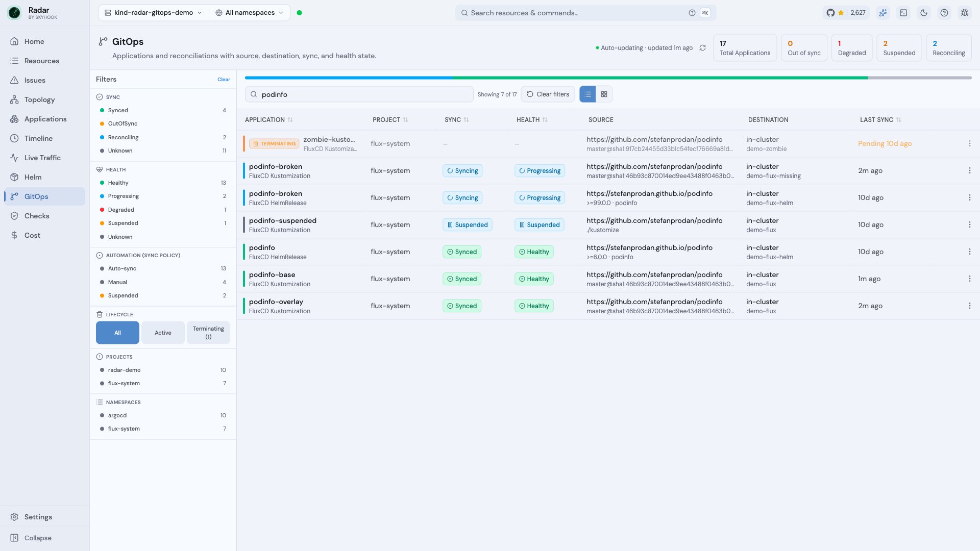
Task: Open podinfo-overlay application row
Action: pyautogui.click(x=608, y=306)
